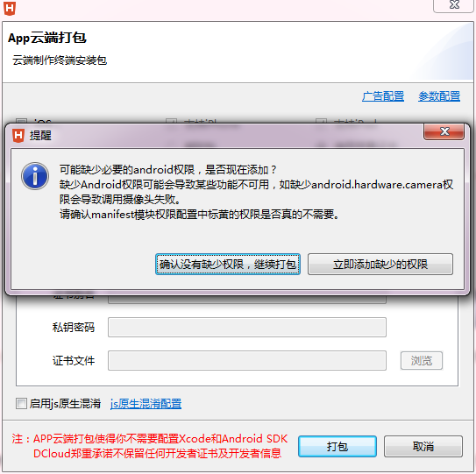Close the App云端打包 window
This screenshot has height=474, width=476.
pos(454,5)
